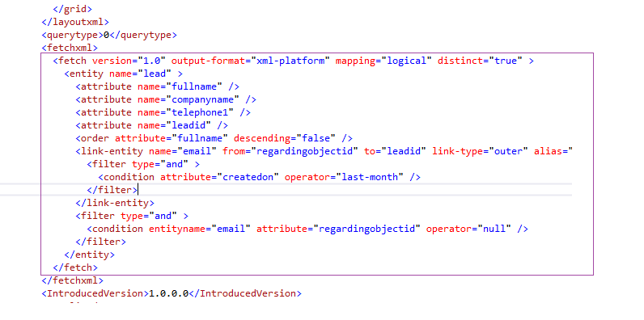Click link-entity name="email" text

pyautogui.click(x=146, y=151)
